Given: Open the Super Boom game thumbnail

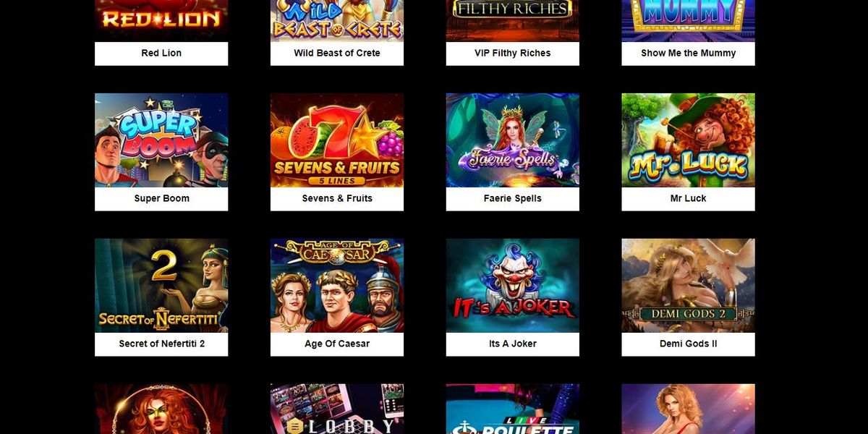Looking at the screenshot, I should [161, 140].
